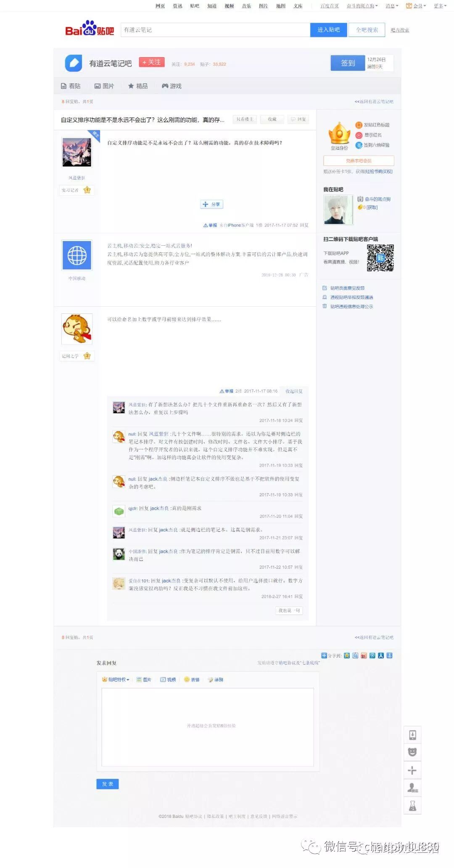Viewport: 454px width, 868px height.
Task: Open the 有道云笔记吧 blue forum icon
Action: (x=74, y=63)
